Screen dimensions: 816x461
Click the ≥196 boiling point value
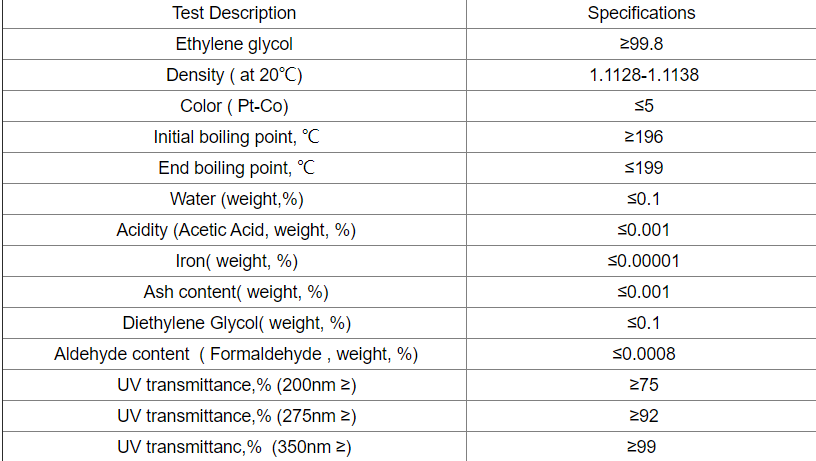(x=644, y=137)
